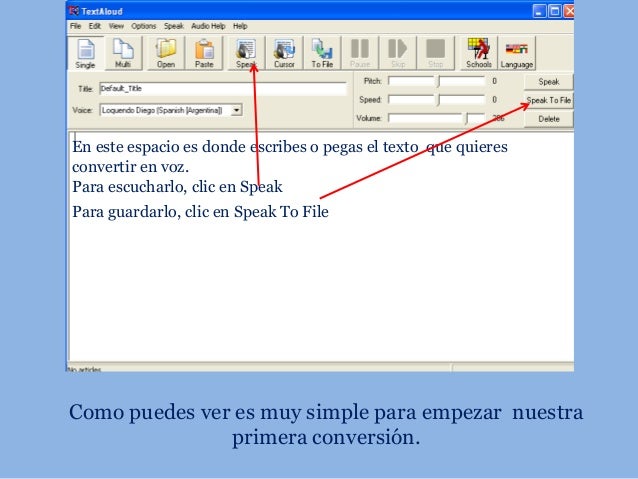The height and width of the screenshot is (479, 638).
Task: Open the Speak menu
Action: coord(174,26)
